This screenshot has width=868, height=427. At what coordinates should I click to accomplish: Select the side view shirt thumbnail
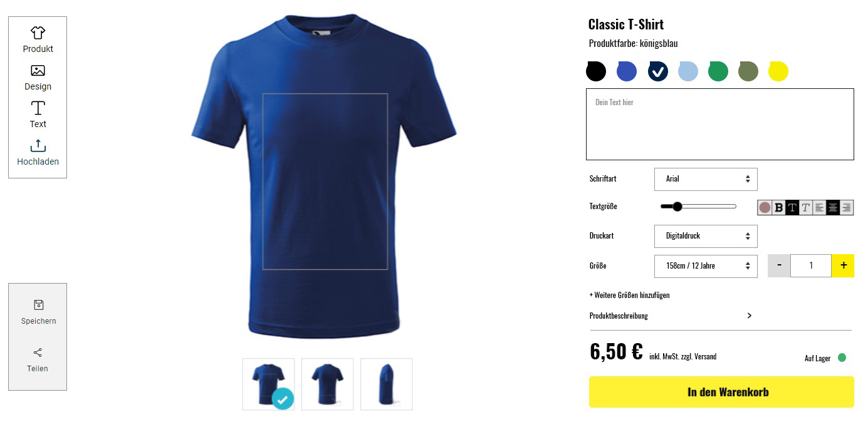coord(386,384)
